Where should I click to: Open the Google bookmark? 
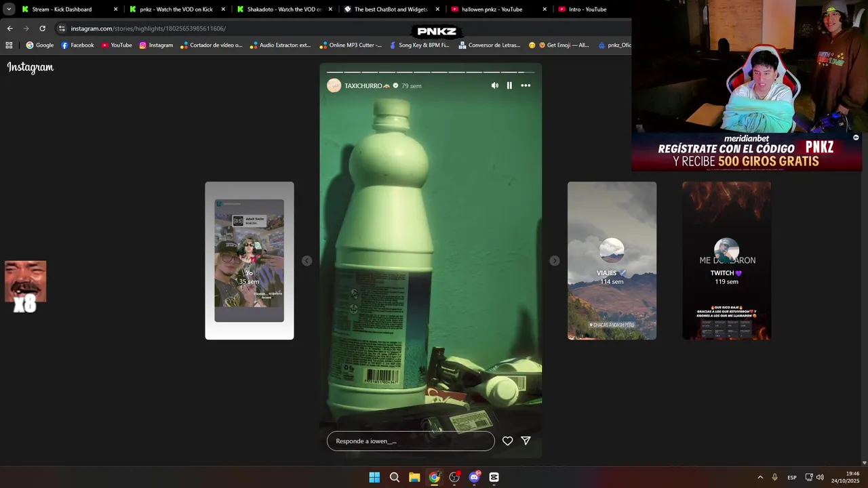click(x=40, y=45)
